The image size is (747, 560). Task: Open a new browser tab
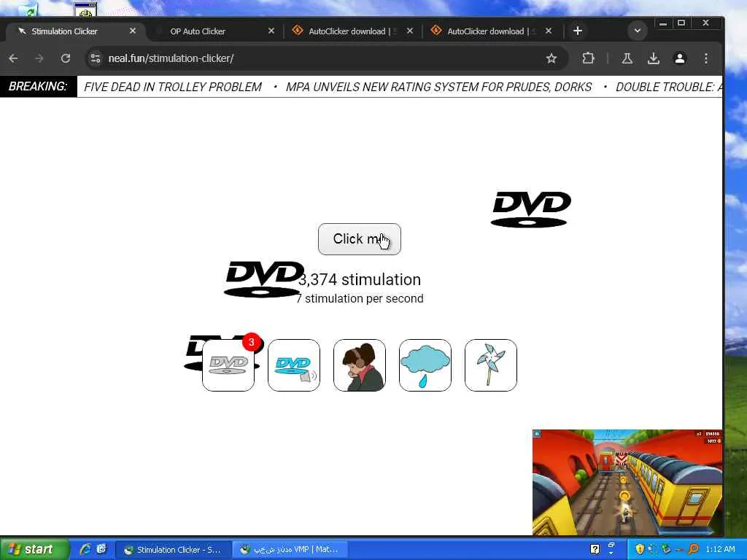coord(578,31)
